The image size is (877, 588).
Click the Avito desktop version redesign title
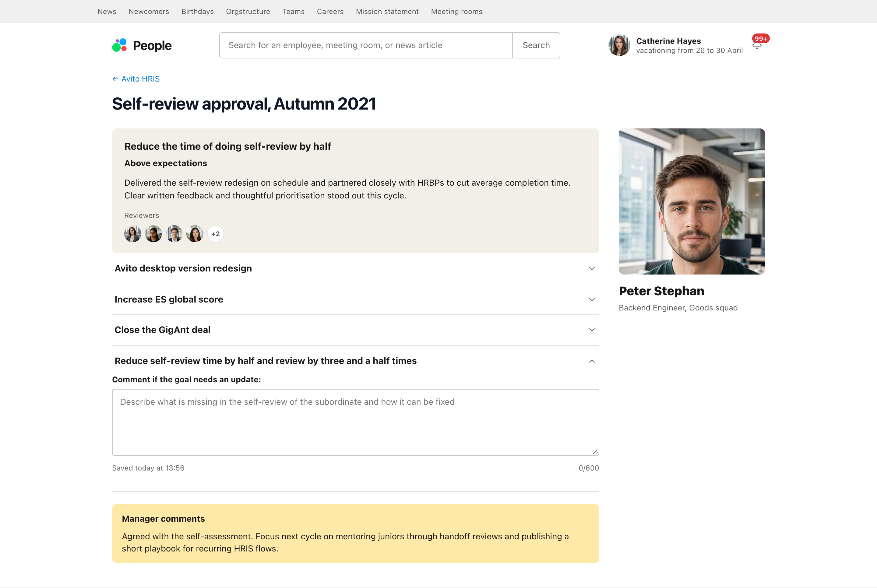(x=183, y=268)
